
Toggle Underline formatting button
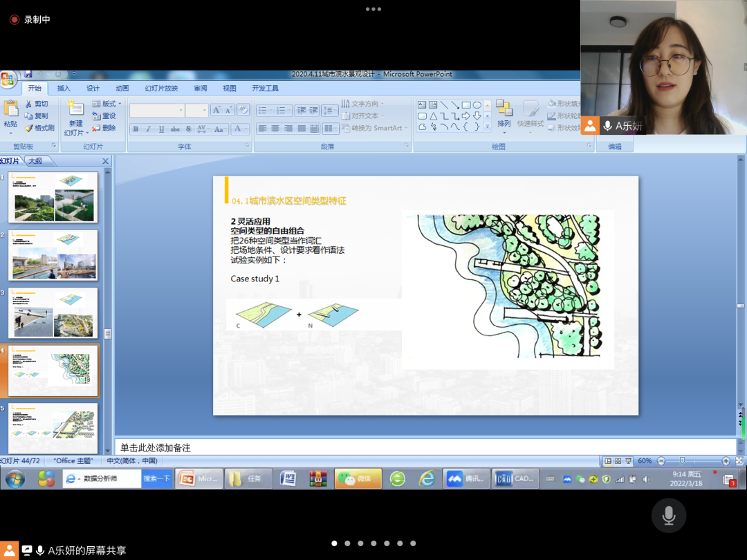pos(161,129)
